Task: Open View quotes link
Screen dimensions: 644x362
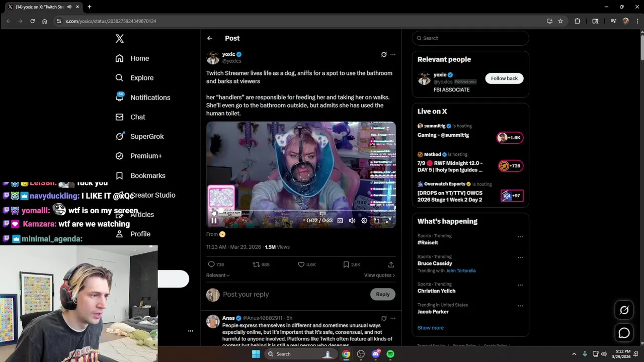Action: tap(379, 275)
